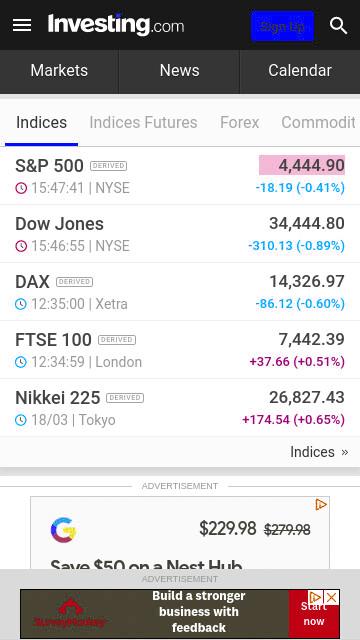Click the Sign Up button
The image size is (360, 640).
coord(282,26)
